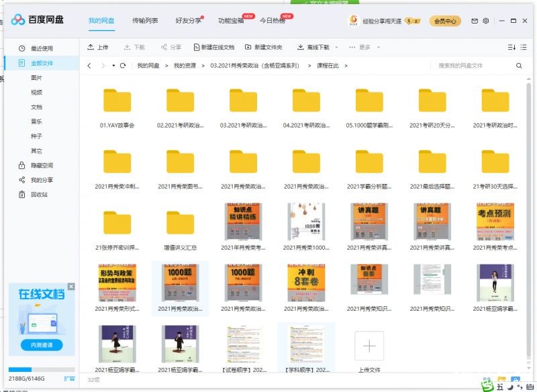Screen dimensions: 537x392
Task: Select the 考点预测 file thumbnail
Action: [x=495, y=222]
